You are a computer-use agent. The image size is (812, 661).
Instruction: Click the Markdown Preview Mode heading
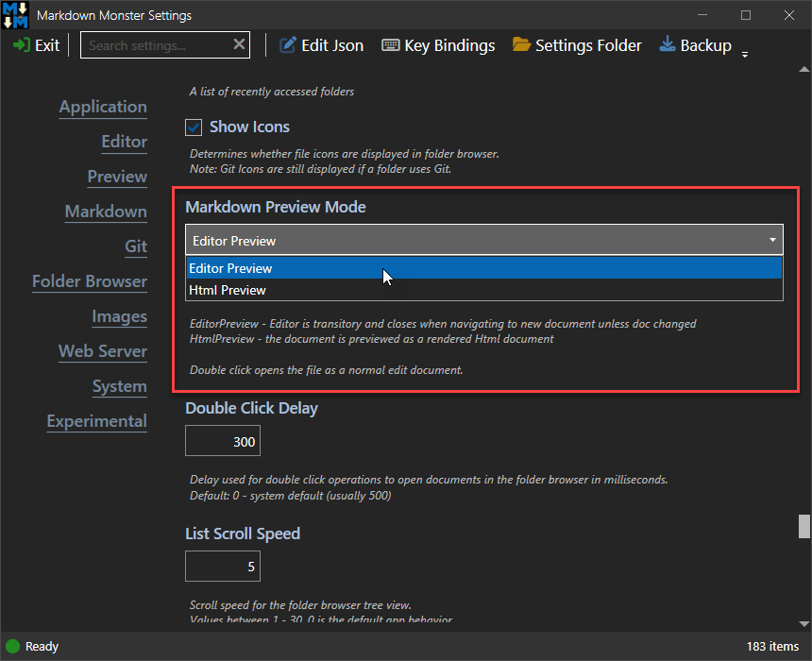276,207
